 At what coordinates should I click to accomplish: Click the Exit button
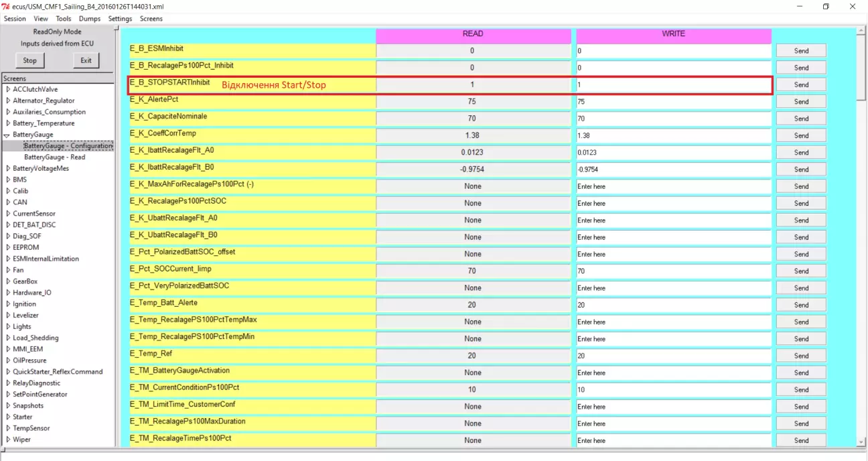pyautogui.click(x=86, y=60)
